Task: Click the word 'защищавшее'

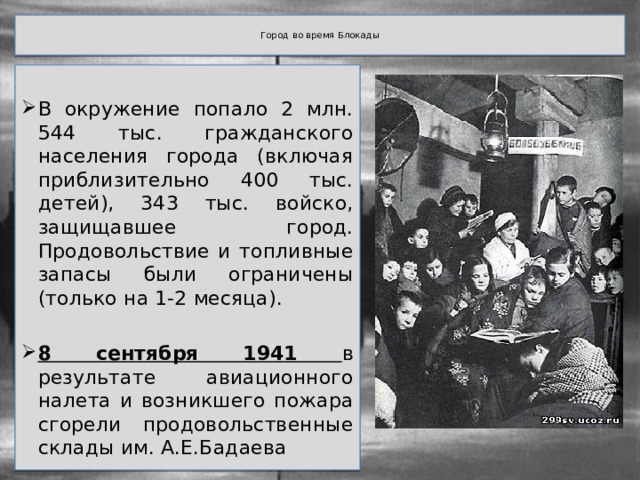Action: tap(107, 228)
